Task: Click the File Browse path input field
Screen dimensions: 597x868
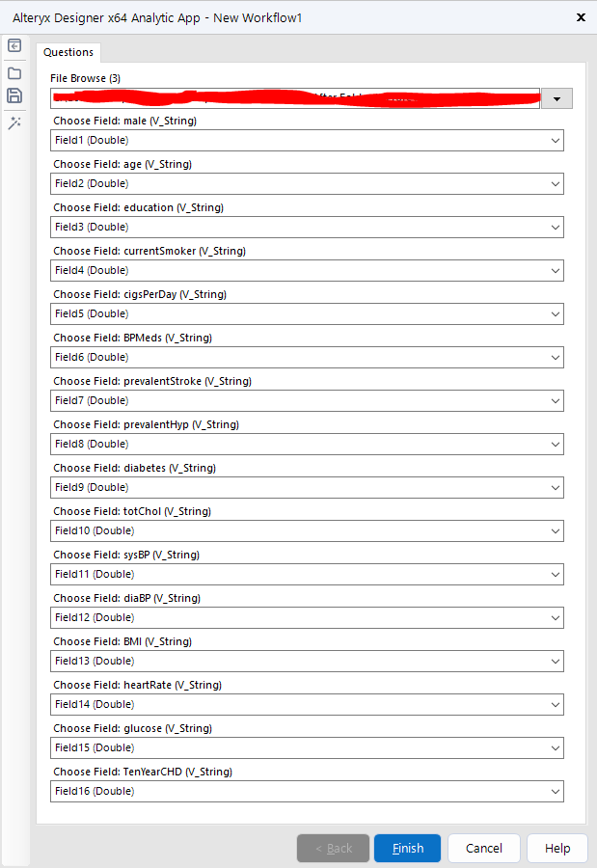Action: click(x=295, y=97)
